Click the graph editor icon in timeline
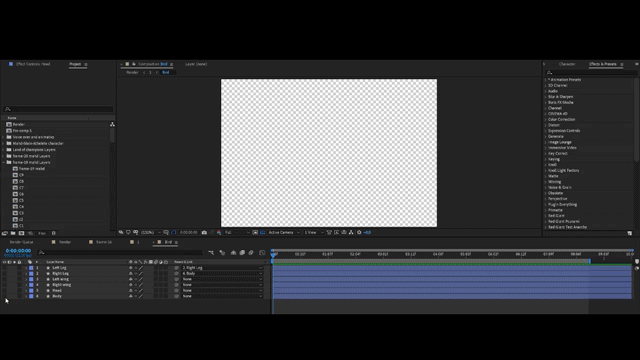The width and height of the screenshot is (640, 360). pyautogui.click(x=262, y=253)
